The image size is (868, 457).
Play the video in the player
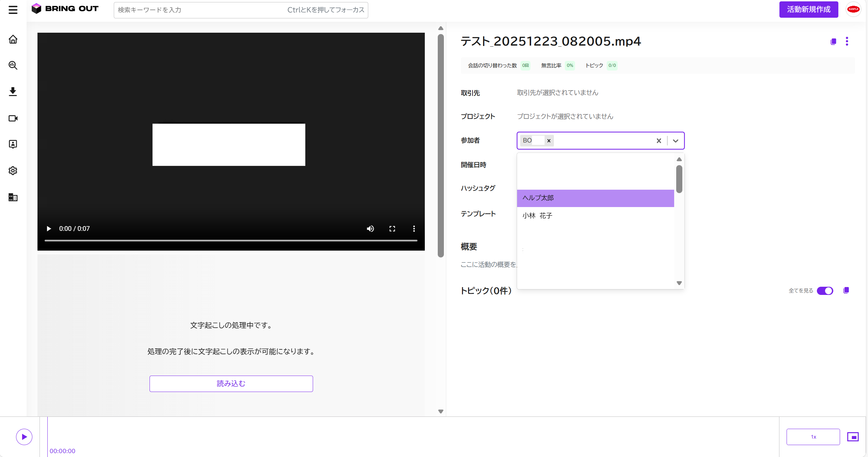point(49,228)
